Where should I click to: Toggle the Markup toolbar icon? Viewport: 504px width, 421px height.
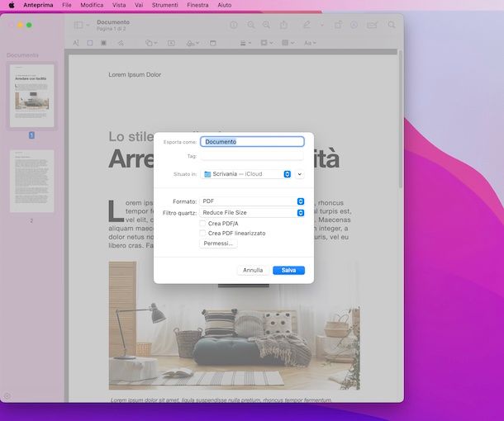click(x=354, y=25)
